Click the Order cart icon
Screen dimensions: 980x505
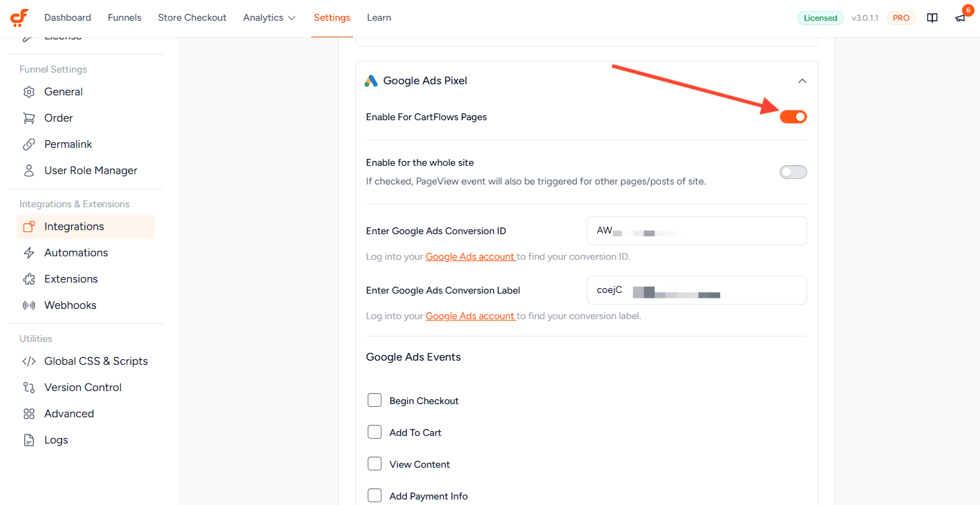[29, 118]
